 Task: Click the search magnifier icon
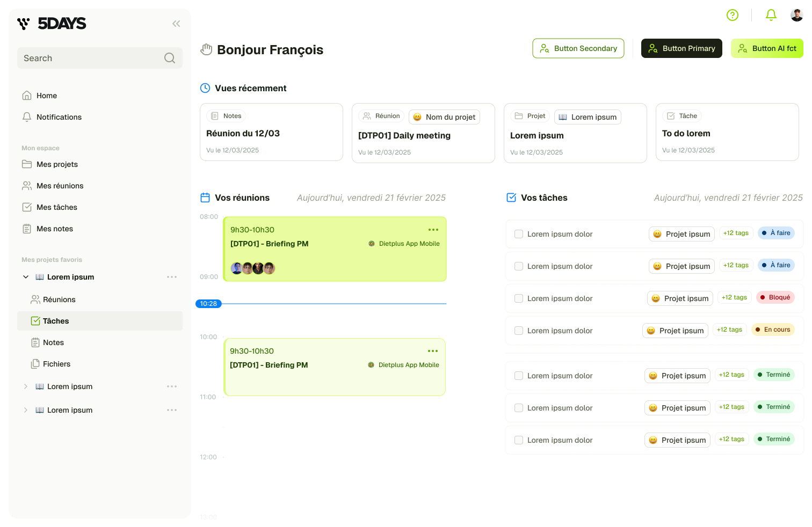(170, 58)
